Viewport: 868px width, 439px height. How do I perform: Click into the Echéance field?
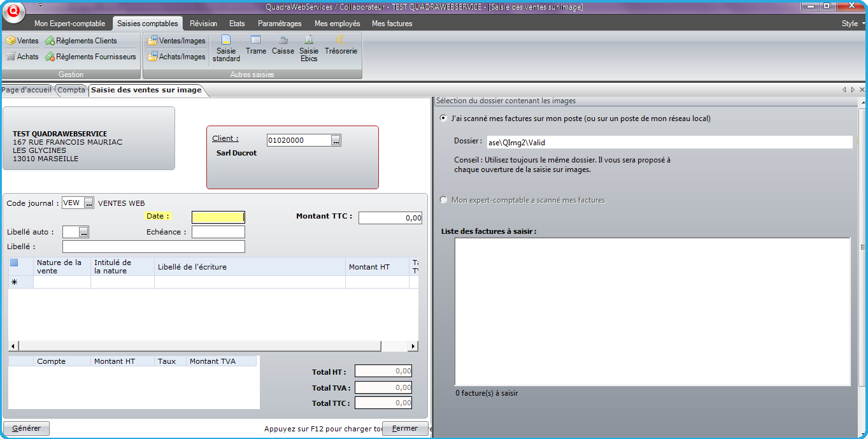218,232
